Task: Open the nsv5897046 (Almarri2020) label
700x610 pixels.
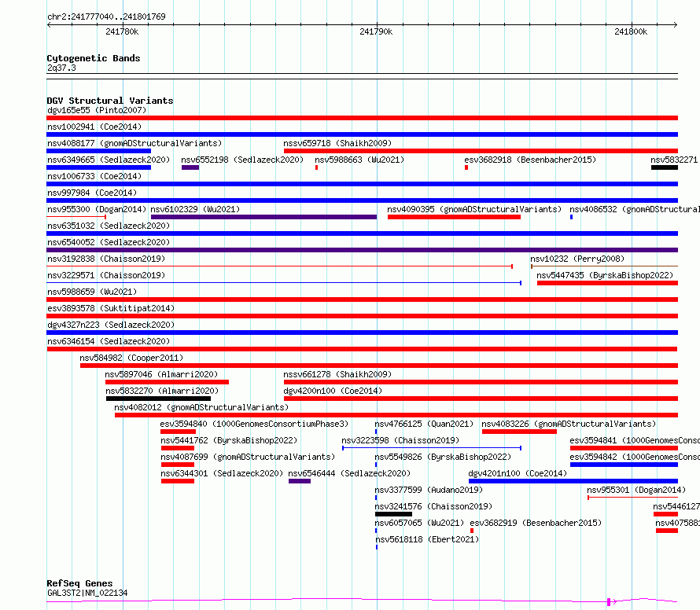Action: [161, 374]
